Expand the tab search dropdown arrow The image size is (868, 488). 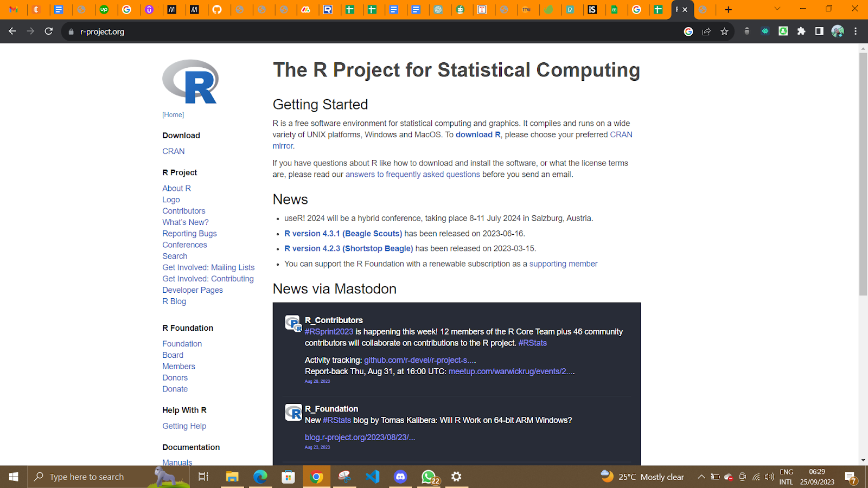tap(777, 9)
